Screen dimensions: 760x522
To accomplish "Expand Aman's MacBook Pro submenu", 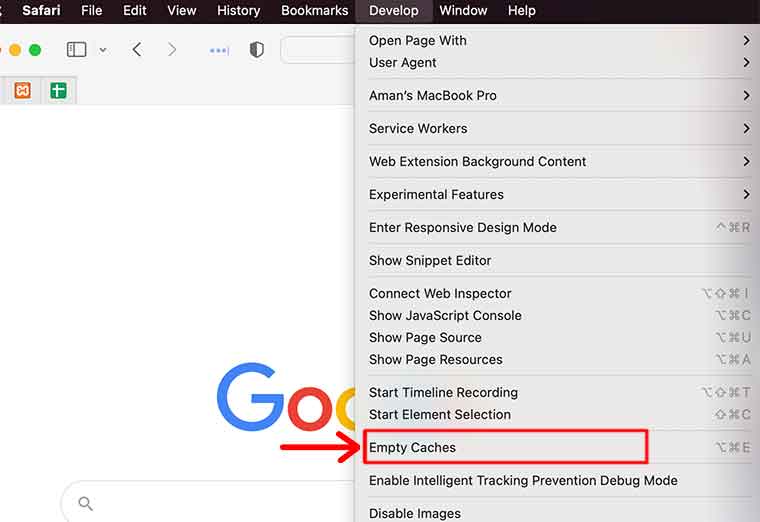I will pyautogui.click(x=559, y=96).
